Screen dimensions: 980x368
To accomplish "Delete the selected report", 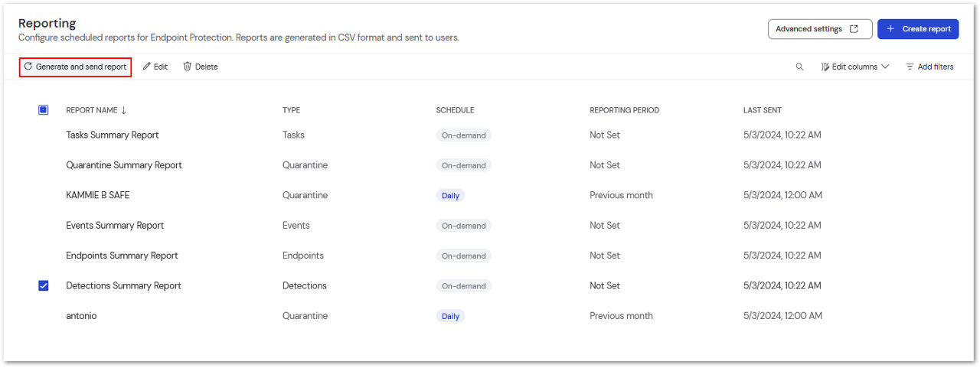I will (x=201, y=67).
